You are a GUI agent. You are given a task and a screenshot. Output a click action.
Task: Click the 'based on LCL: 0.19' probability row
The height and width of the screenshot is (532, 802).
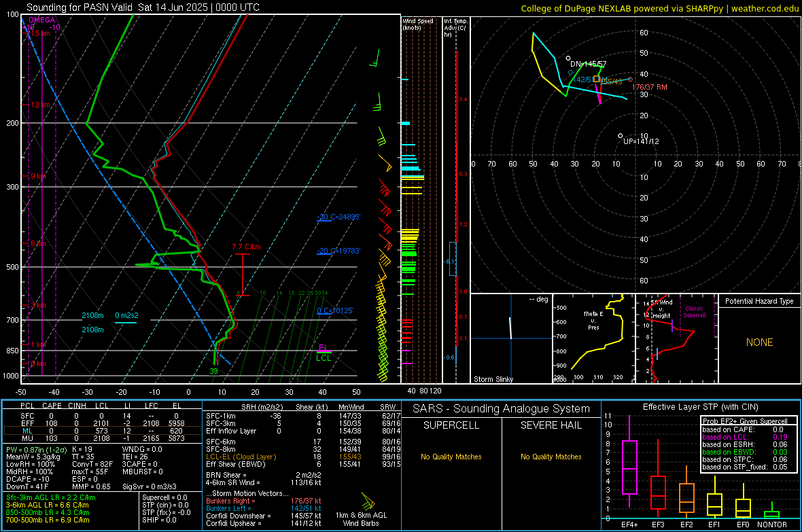pos(745,437)
